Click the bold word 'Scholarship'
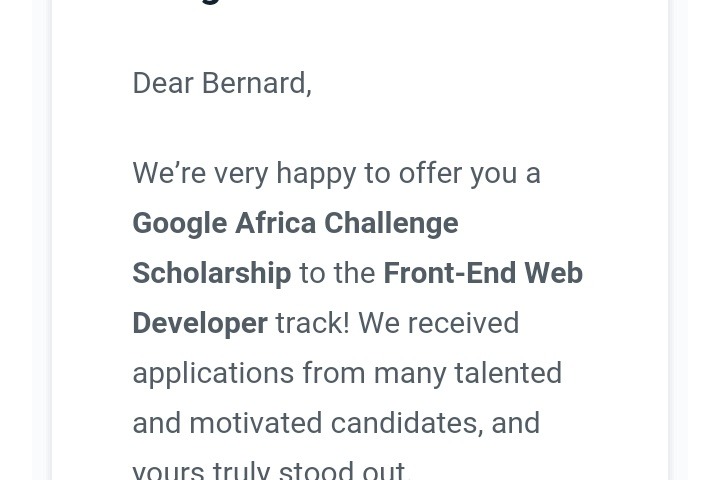This screenshot has width=720, height=480. (x=212, y=273)
